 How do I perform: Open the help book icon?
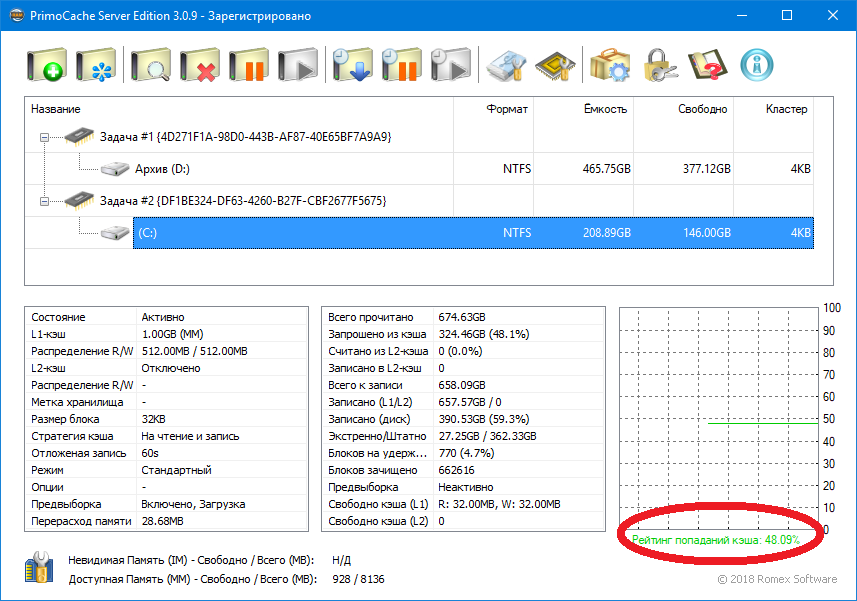[708, 65]
